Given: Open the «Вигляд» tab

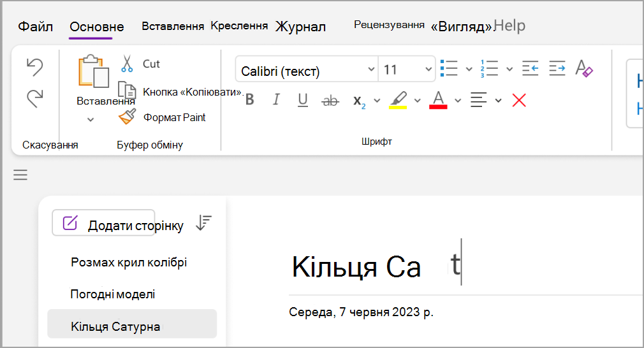Looking at the screenshot, I should pyautogui.click(x=461, y=27).
